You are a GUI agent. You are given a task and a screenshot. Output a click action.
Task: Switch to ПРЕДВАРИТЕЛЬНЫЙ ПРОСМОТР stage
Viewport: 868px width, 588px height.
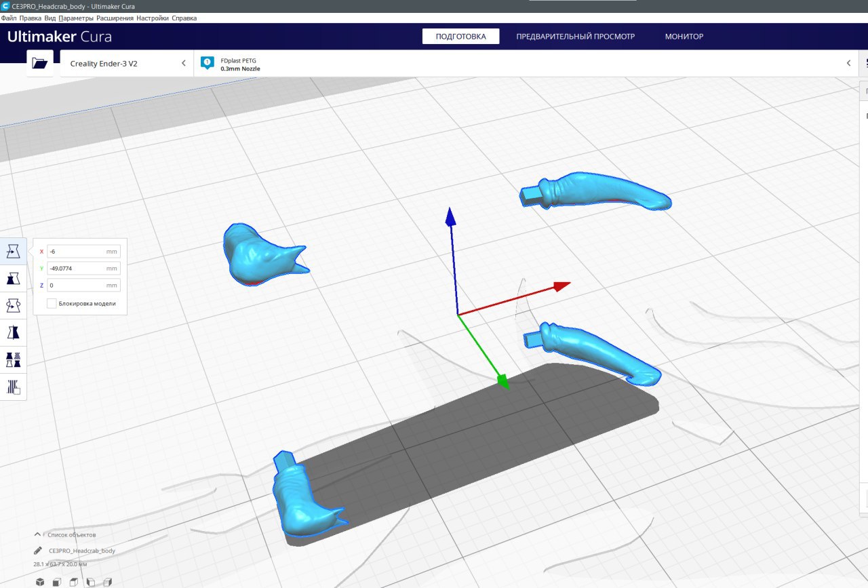[575, 37]
